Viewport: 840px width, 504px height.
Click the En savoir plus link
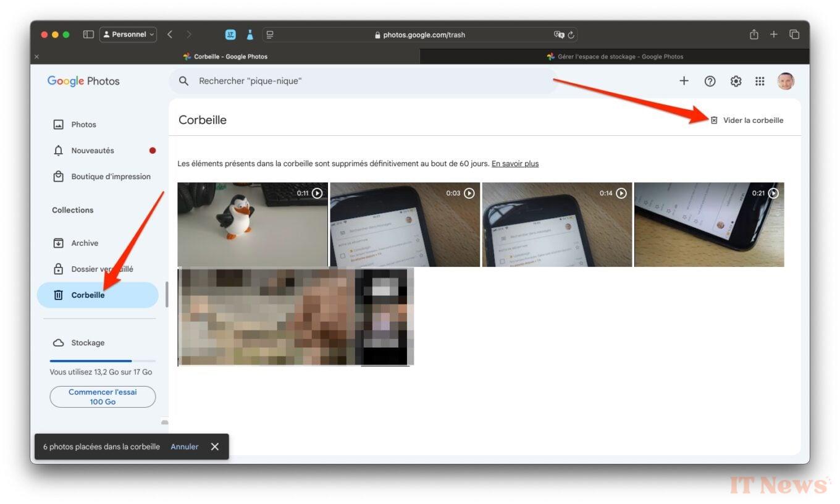[514, 164]
